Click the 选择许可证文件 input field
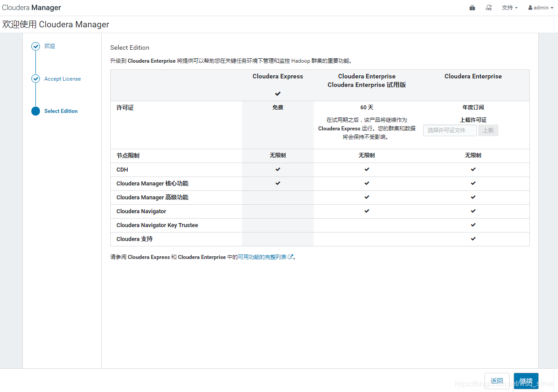Viewport: 558px width, 392px height. pos(450,130)
